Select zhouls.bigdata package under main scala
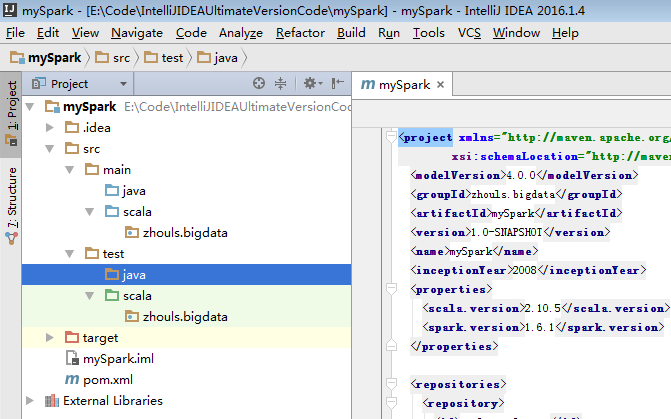 click(x=187, y=232)
